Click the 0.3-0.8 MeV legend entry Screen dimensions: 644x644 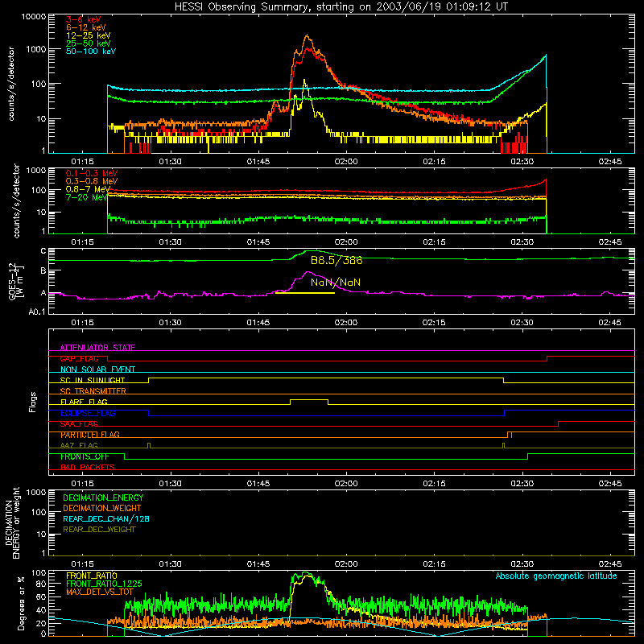(x=92, y=181)
